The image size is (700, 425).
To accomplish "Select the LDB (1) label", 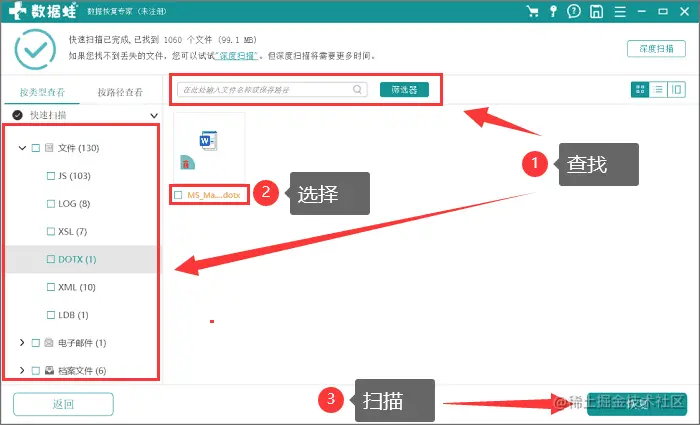I will (x=73, y=315).
